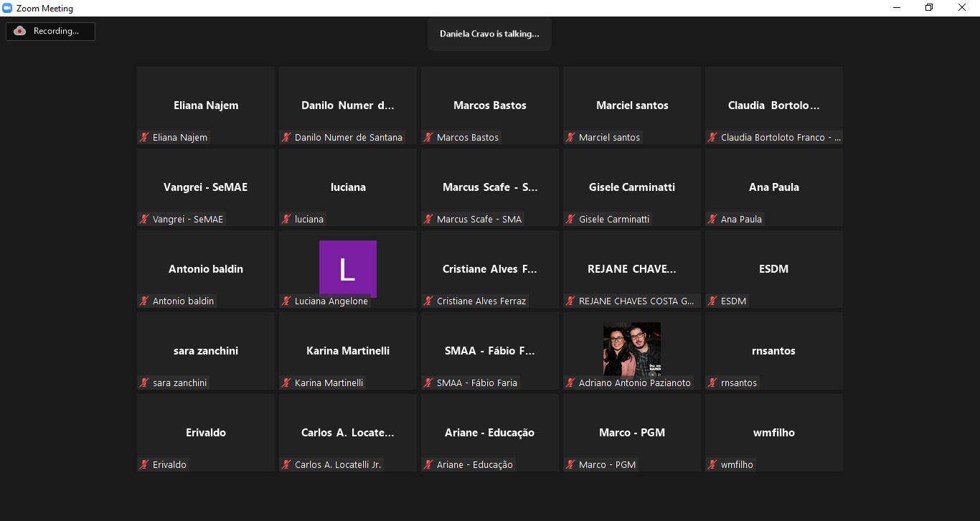Click muted mic icon beside wmfilho

point(712,464)
